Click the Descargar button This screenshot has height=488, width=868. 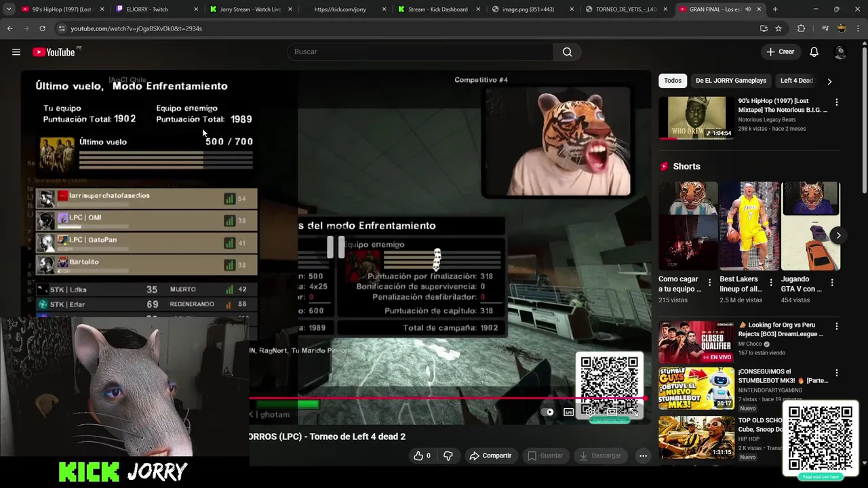pos(600,455)
